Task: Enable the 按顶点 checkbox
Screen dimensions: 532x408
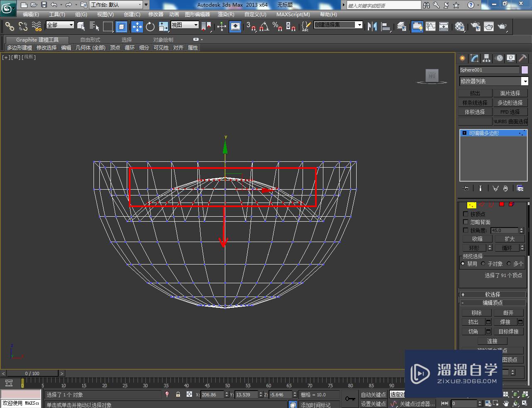Action: click(465, 214)
